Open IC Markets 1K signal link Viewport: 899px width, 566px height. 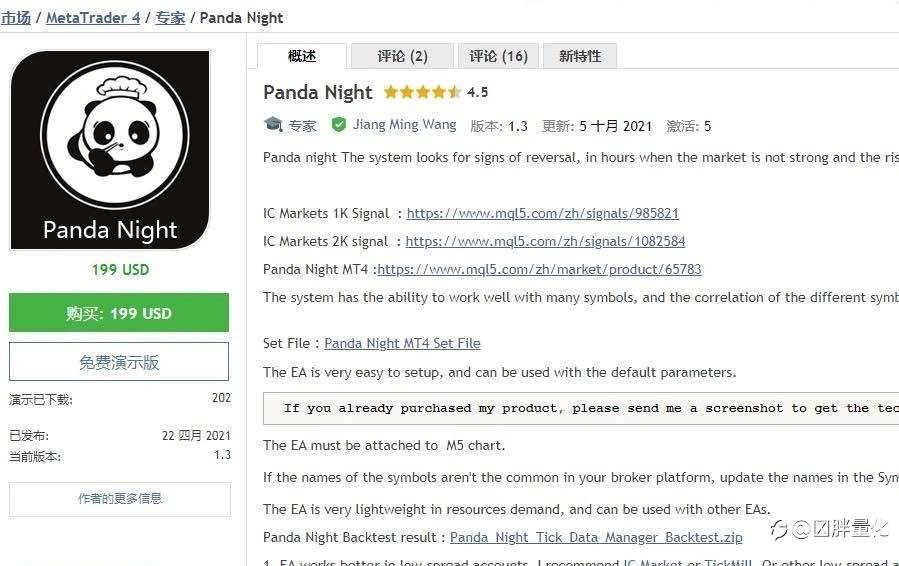point(542,213)
